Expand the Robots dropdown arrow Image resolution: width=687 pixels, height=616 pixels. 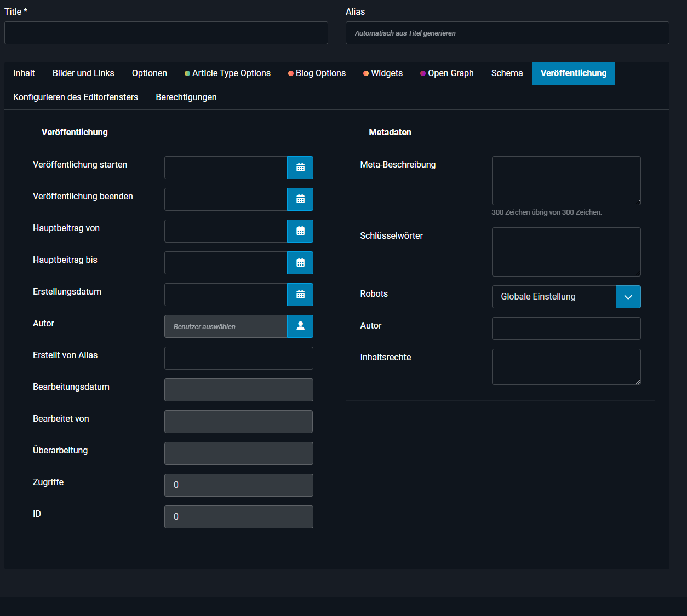click(x=628, y=297)
